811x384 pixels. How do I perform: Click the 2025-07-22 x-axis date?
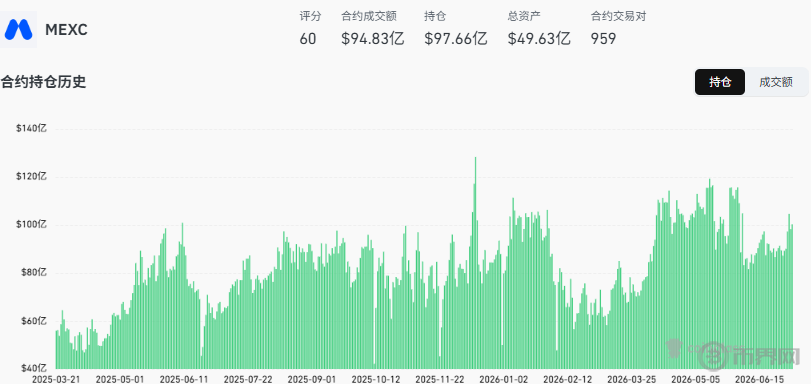pyautogui.click(x=248, y=379)
